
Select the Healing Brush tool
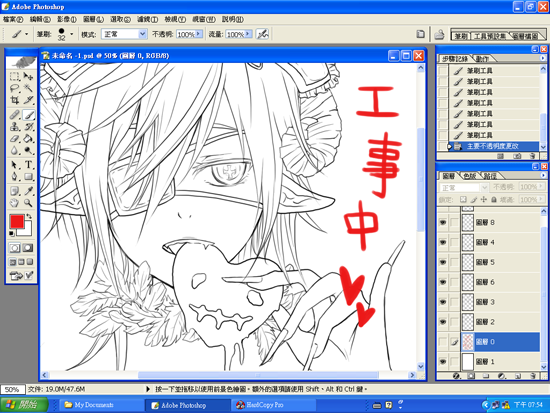tap(14, 114)
